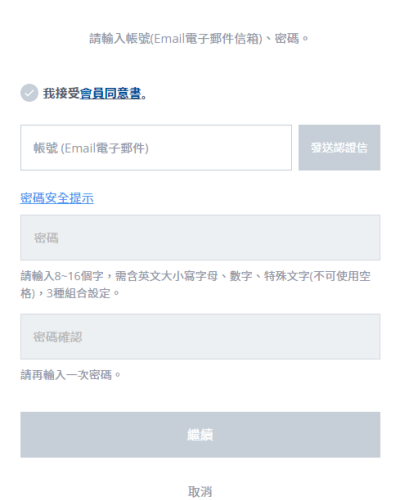Viewport: 400px width, 500px height.
Task: View password security tips
Action: 57,198
